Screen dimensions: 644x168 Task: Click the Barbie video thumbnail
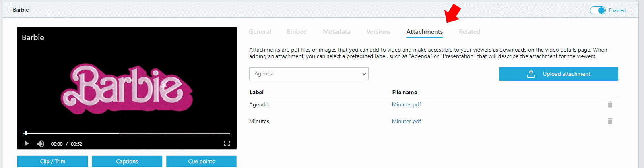127,88
